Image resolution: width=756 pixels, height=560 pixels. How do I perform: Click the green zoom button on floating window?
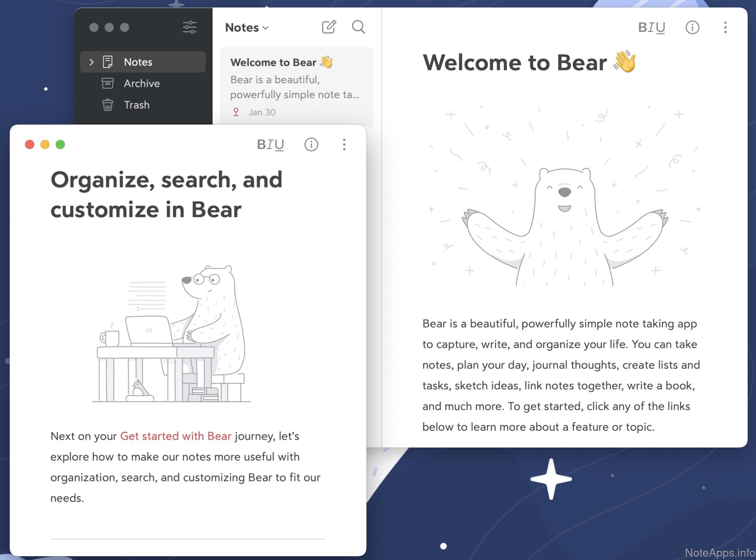pyautogui.click(x=60, y=144)
